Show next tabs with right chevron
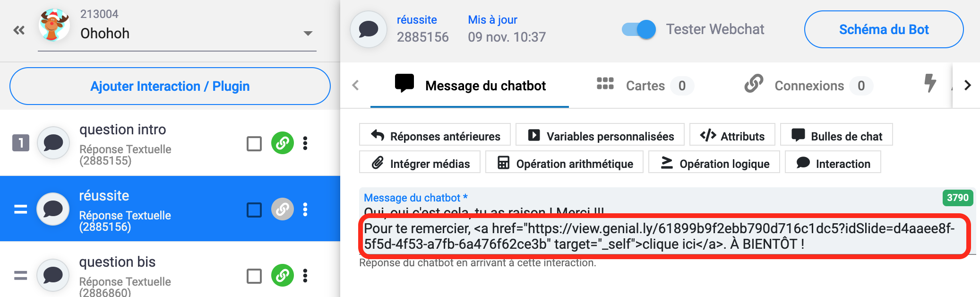The height and width of the screenshot is (297, 980). click(967, 85)
